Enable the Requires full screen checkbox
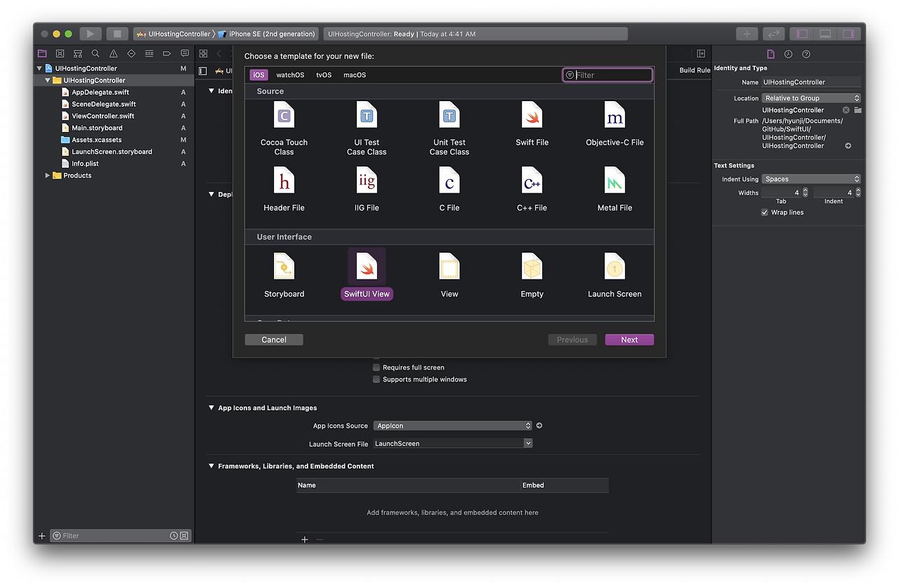Screen dimensions: 899x588 tap(376, 367)
